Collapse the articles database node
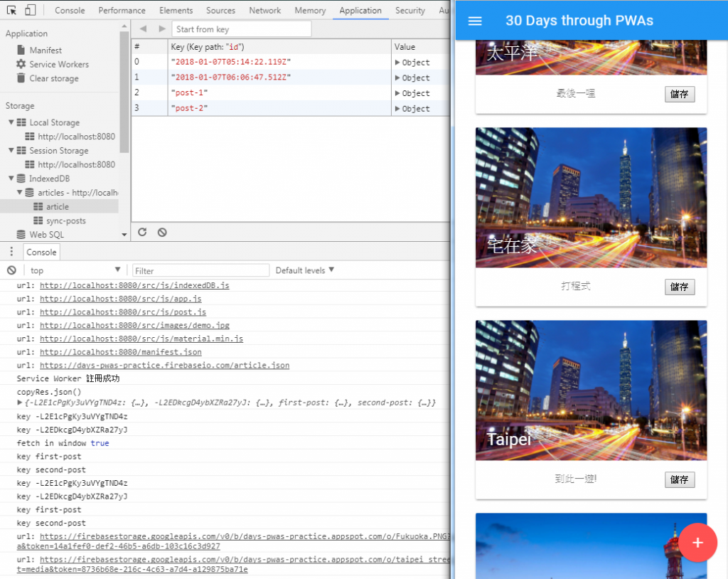 coord(19,192)
